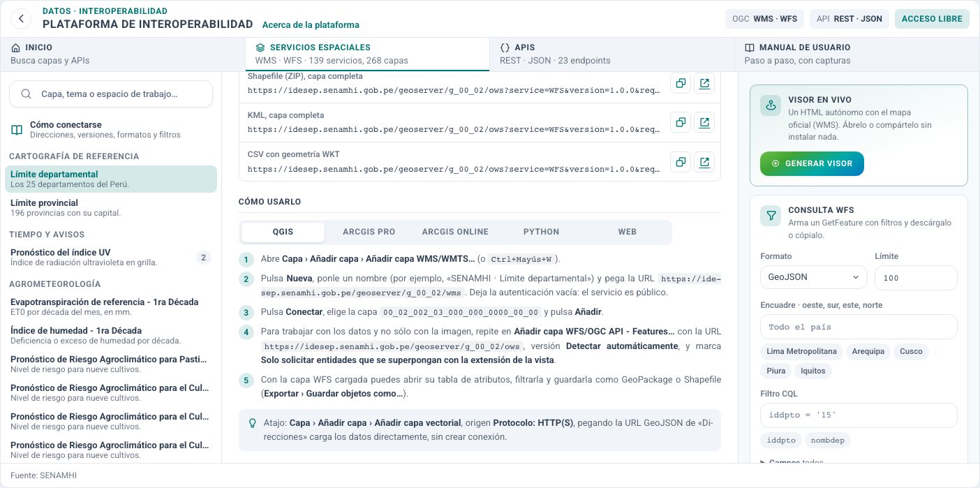Select the QGIS usage tab

click(283, 232)
